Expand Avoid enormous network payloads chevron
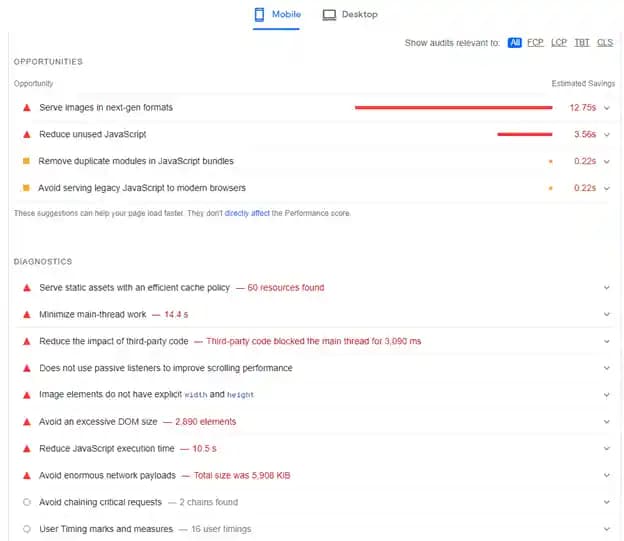The image size is (624, 541). pyautogui.click(x=606, y=475)
